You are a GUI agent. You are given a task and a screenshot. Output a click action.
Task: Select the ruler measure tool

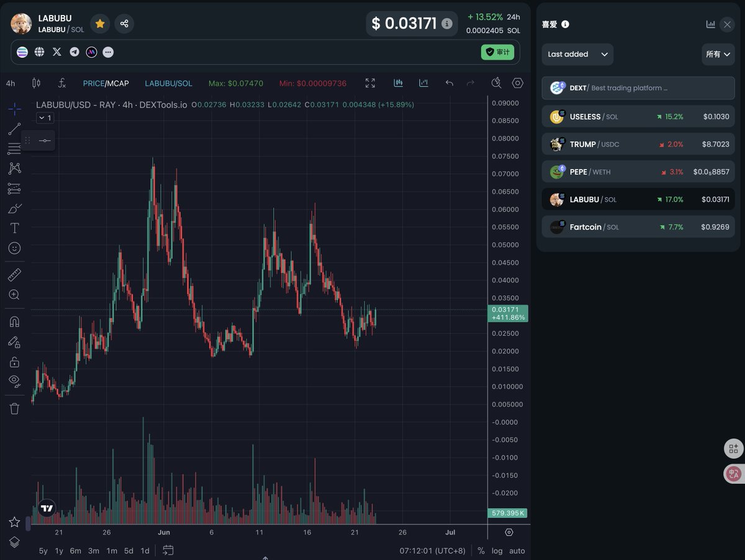coord(14,274)
